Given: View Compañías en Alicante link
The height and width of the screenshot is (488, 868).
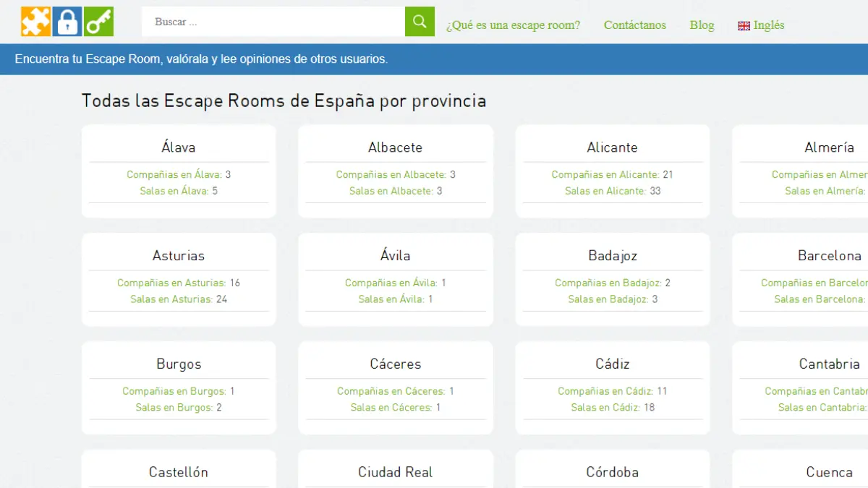Looking at the screenshot, I should (605, 174).
